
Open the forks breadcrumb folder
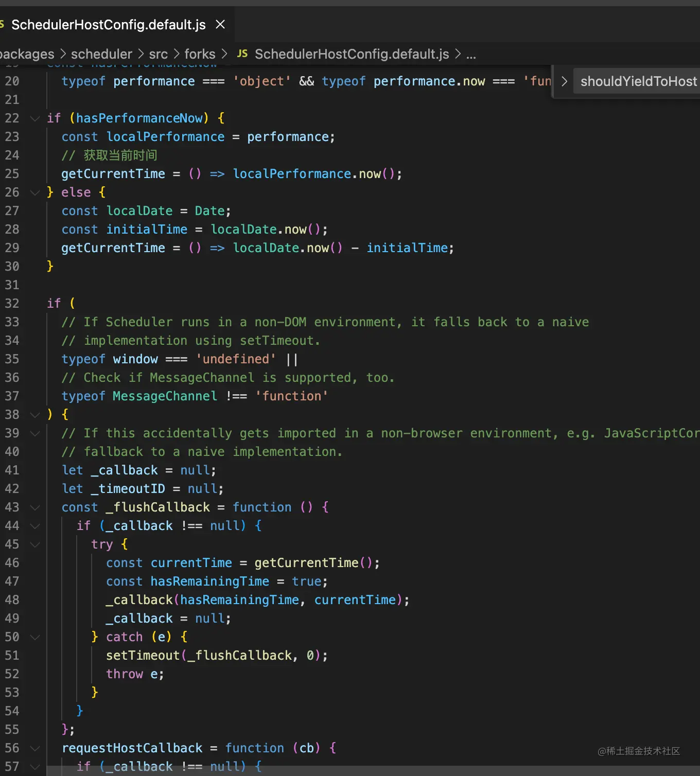point(200,54)
